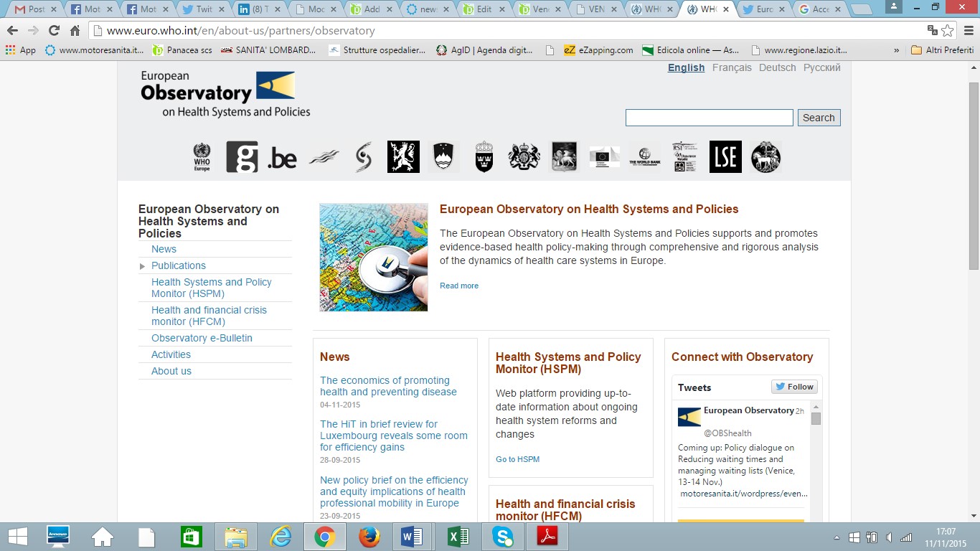
Task: Click the UK royal coat of arms logo
Action: click(x=524, y=156)
